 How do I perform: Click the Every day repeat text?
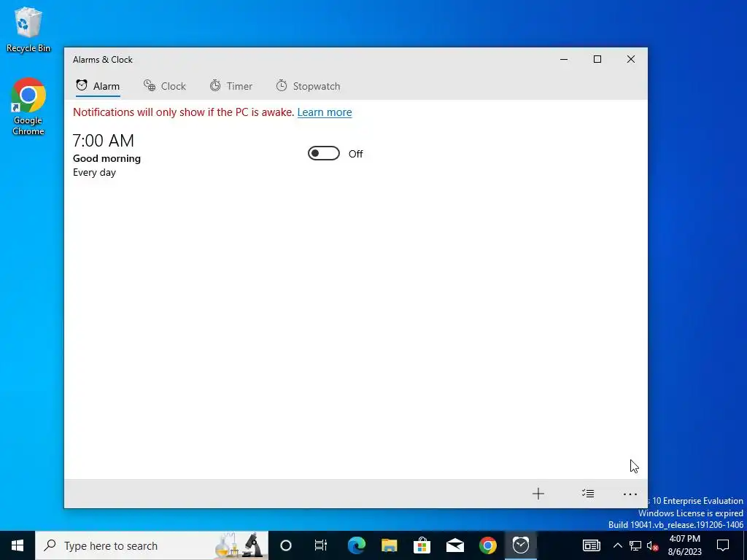[94, 172]
